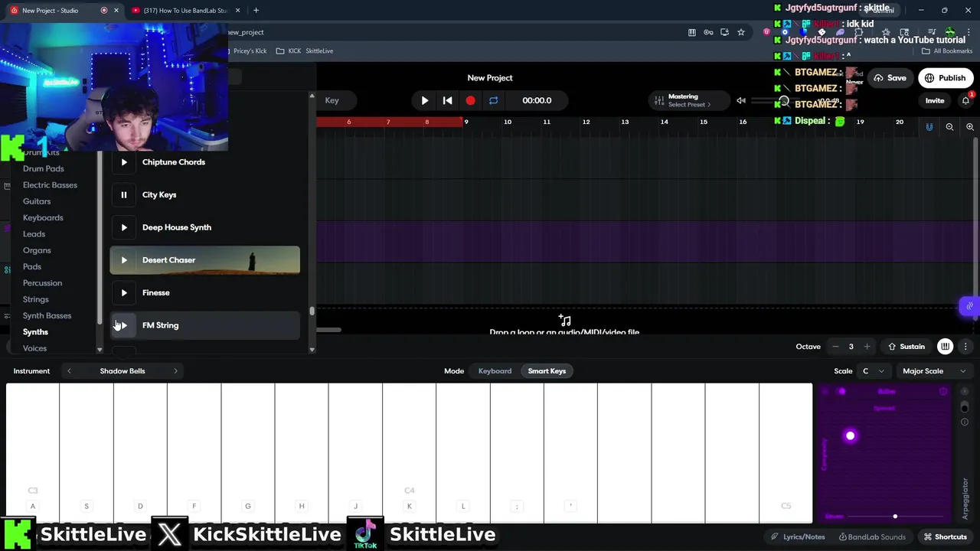Adjust the arpeggiator XY pad dot
This screenshot has height=551, width=980.
pyautogui.click(x=850, y=436)
